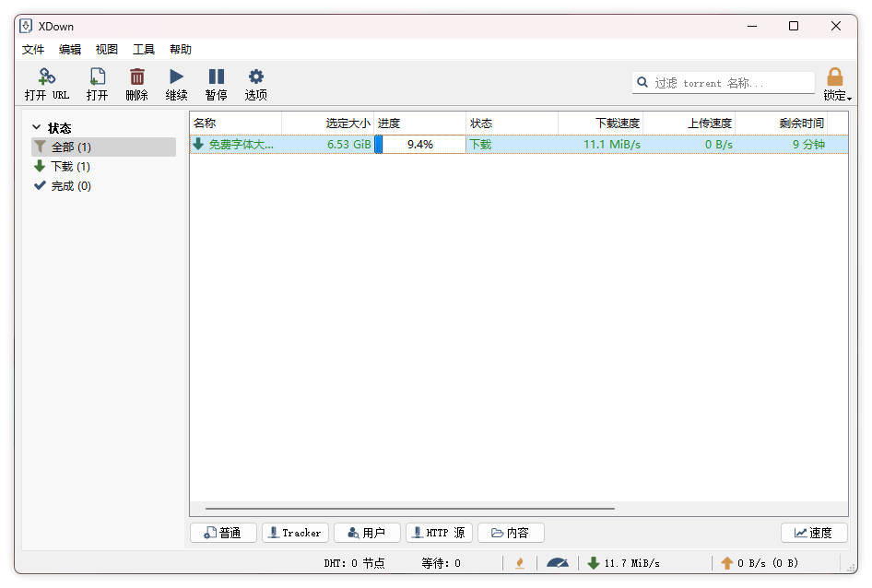
Task: Click the 9.4% progress bar
Action: point(420,144)
